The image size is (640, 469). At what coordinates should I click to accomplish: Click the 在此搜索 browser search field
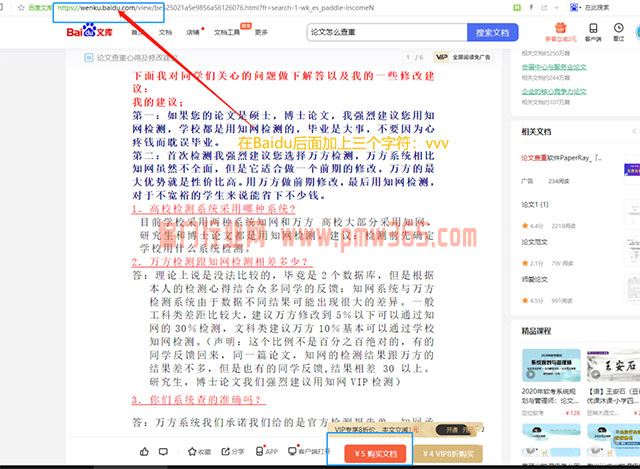[x=597, y=7]
